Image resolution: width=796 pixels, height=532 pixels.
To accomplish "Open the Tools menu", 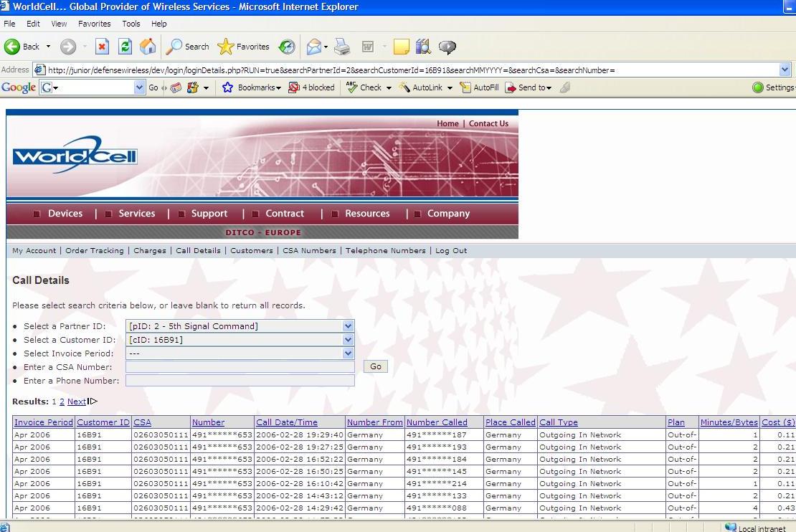I will [x=131, y=24].
